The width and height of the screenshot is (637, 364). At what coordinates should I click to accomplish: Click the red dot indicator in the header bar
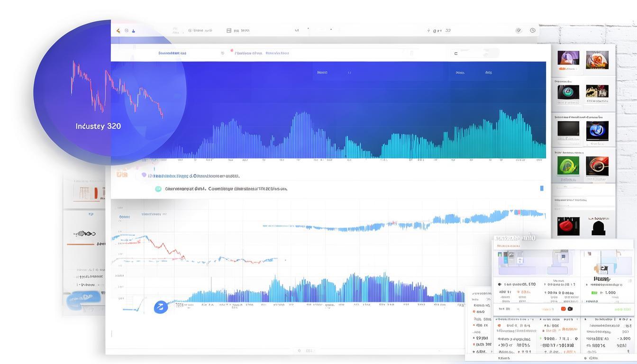point(232,50)
